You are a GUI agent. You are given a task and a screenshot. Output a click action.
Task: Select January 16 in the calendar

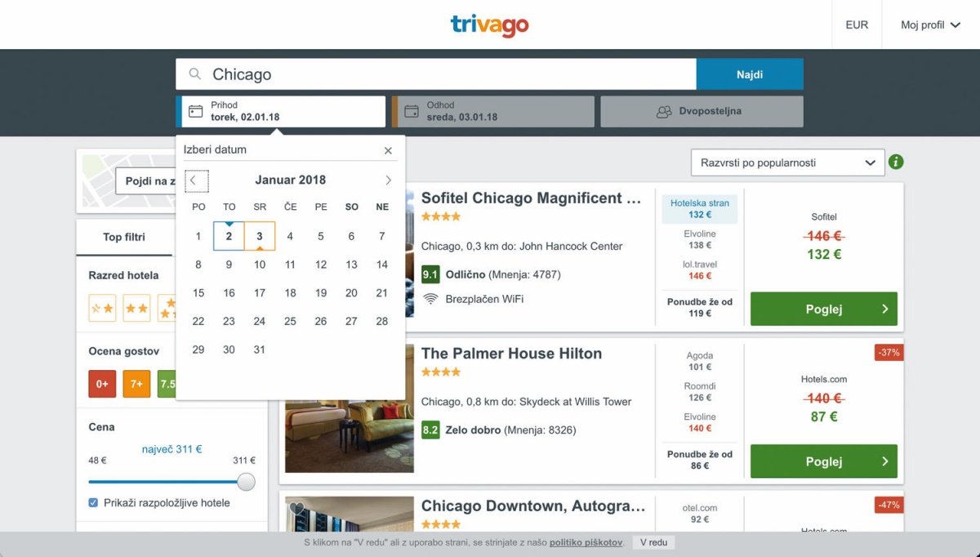[229, 293]
